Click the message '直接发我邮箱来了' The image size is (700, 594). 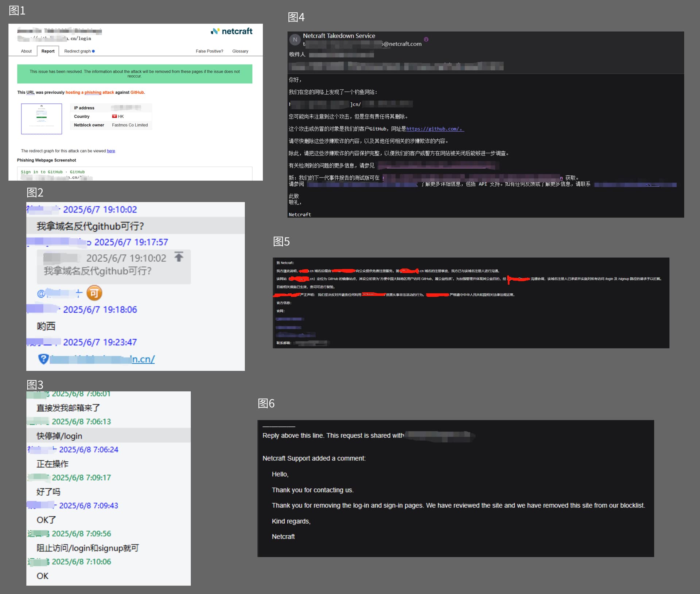68,408
